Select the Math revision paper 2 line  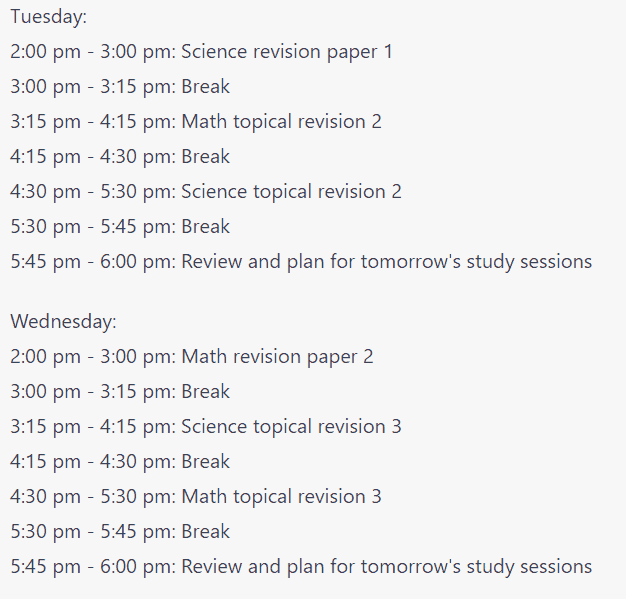pyautogui.click(x=192, y=357)
